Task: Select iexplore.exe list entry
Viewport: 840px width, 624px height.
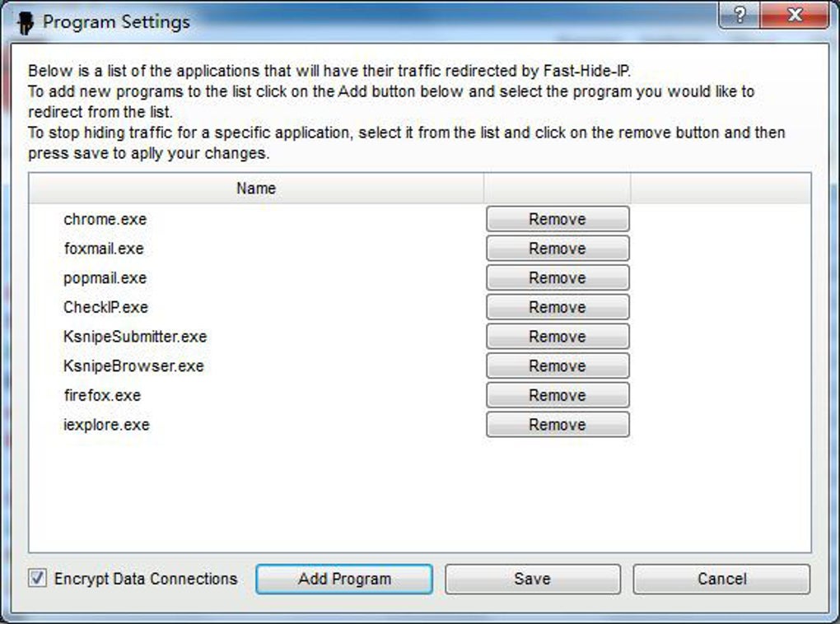Action: click(107, 425)
